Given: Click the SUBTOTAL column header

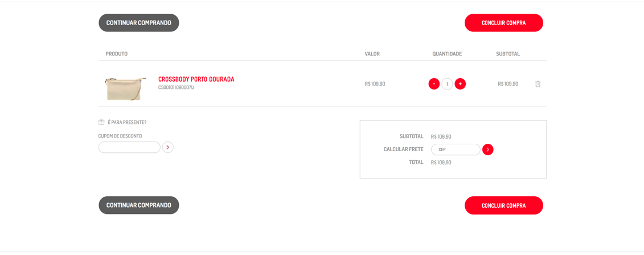Looking at the screenshot, I should [x=508, y=54].
